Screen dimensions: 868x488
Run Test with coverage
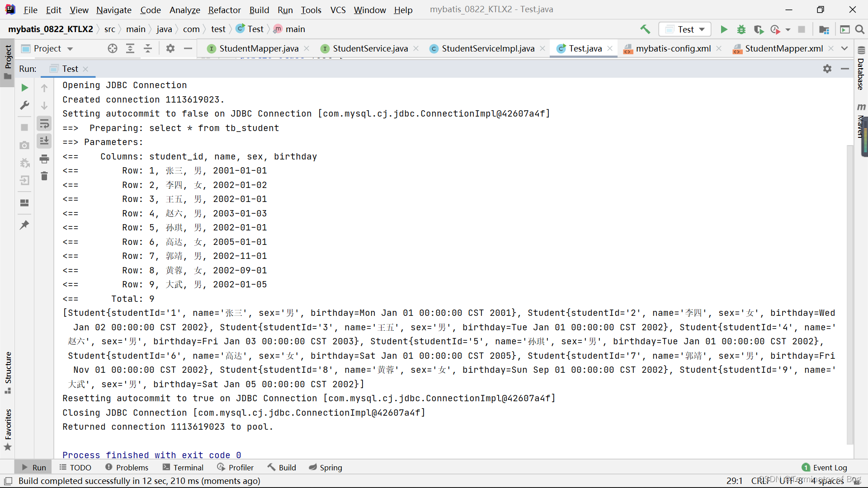[759, 29]
